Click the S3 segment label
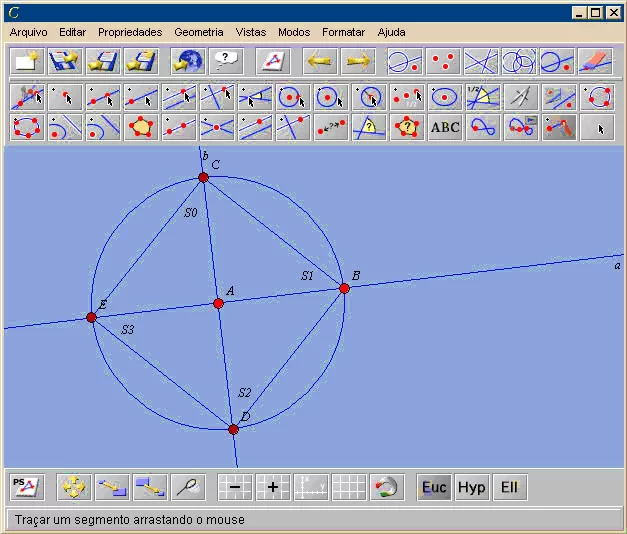Screen dimensions: 627x534 (x=128, y=330)
